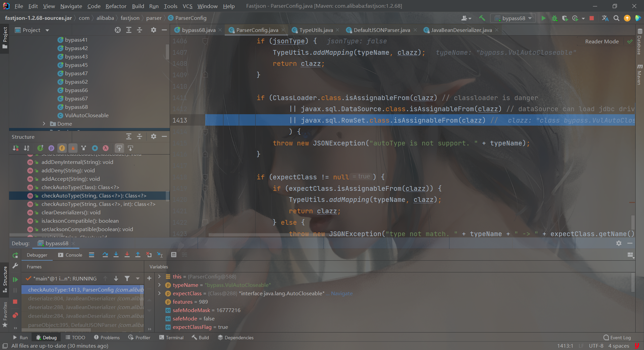
Task: Toggle show anonymous classes in Structure
Action: click(x=95, y=148)
